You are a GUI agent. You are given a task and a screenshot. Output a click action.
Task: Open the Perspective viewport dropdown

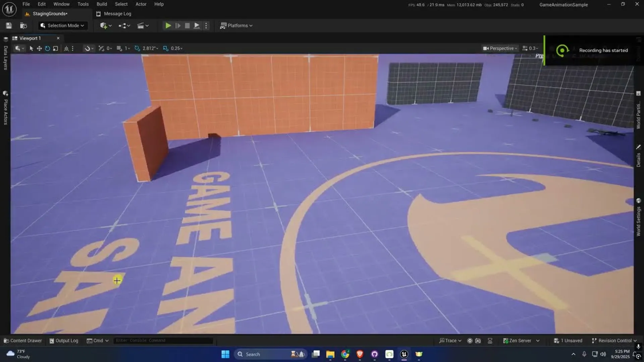[499, 48]
